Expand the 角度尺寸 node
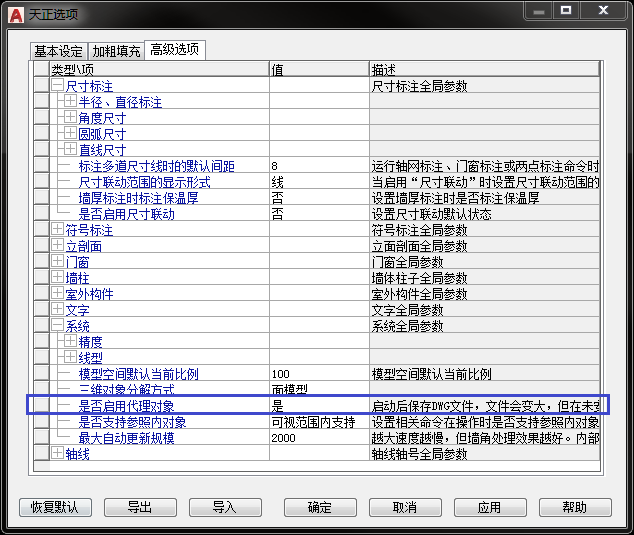The height and width of the screenshot is (535, 634). click(70, 118)
